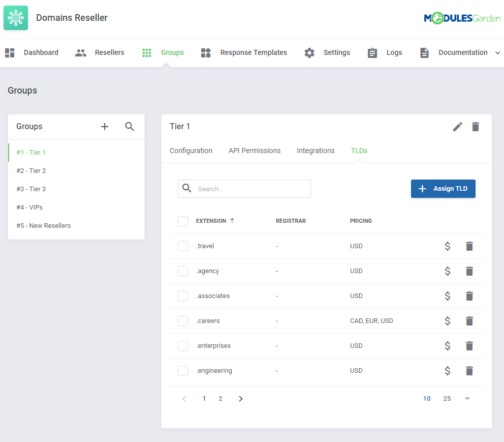Delete the .agency TLD row
This screenshot has width=504, height=442.
(469, 271)
